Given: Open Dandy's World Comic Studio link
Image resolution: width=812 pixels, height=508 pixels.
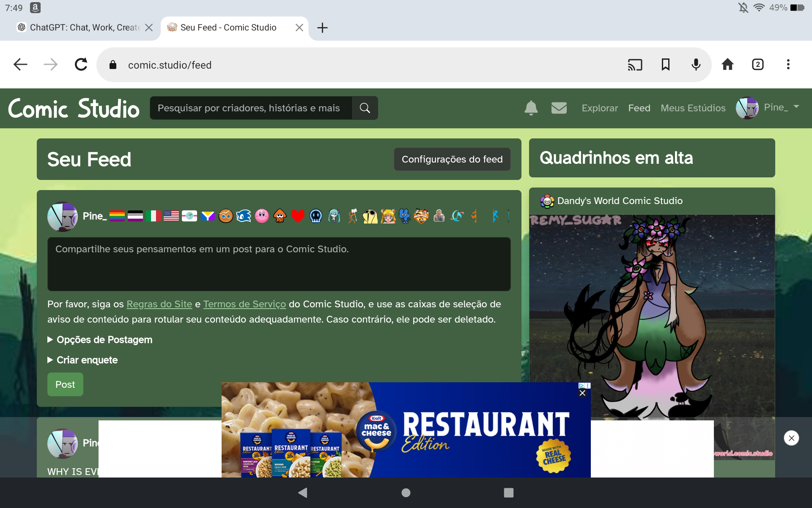Looking at the screenshot, I should point(620,201).
